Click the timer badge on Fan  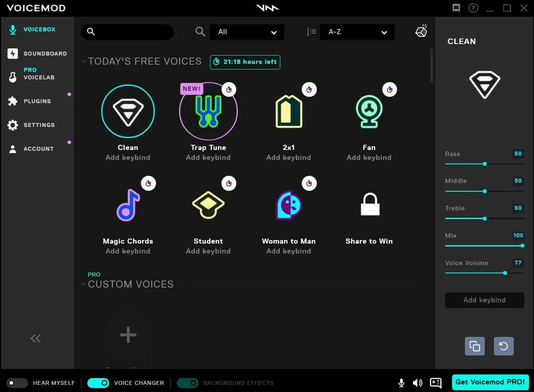coord(390,90)
